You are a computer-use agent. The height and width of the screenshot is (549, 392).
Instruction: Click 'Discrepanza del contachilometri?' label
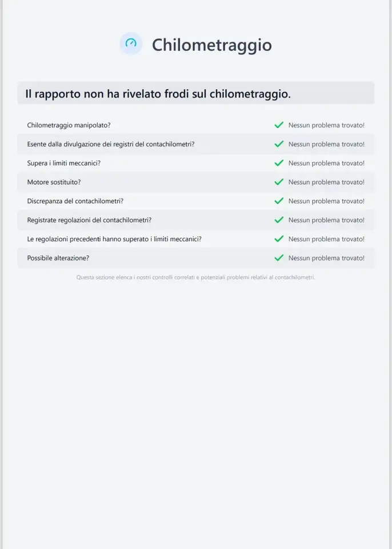[75, 201]
